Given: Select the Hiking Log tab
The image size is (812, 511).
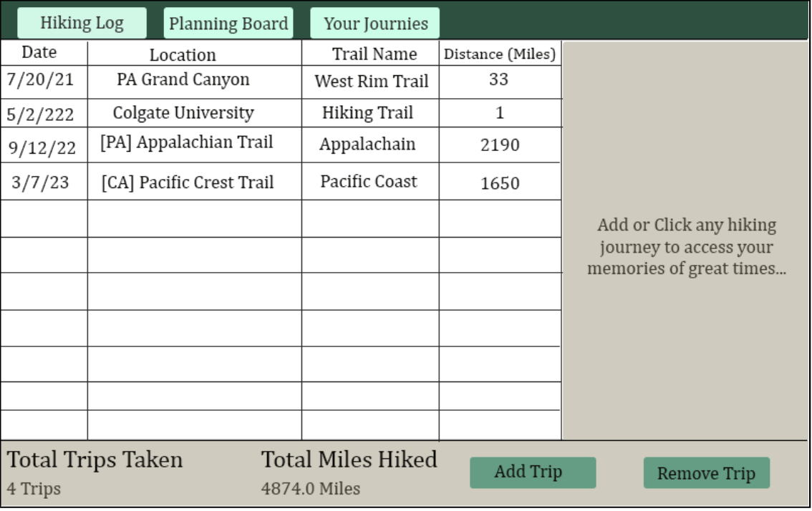Looking at the screenshot, I should 79,22.
